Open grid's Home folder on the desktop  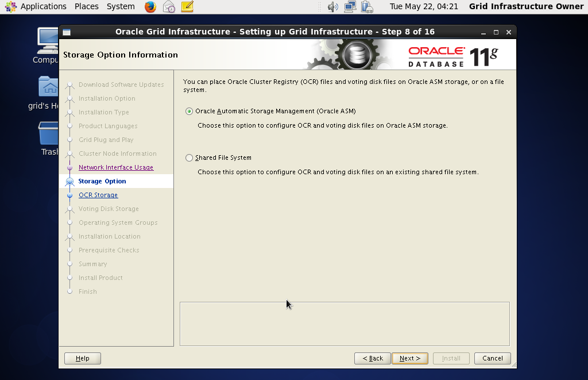pyautogui.click(x=49, y=87)
